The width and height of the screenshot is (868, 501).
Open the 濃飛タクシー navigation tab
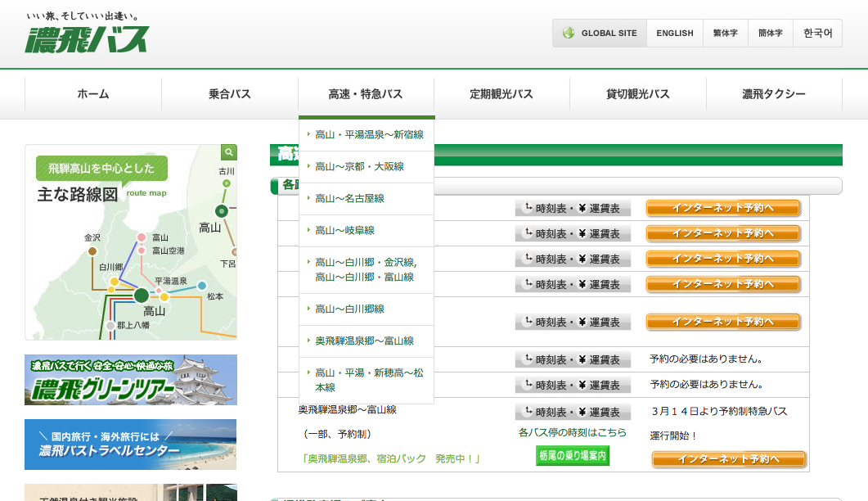click(x=774, y=94)
